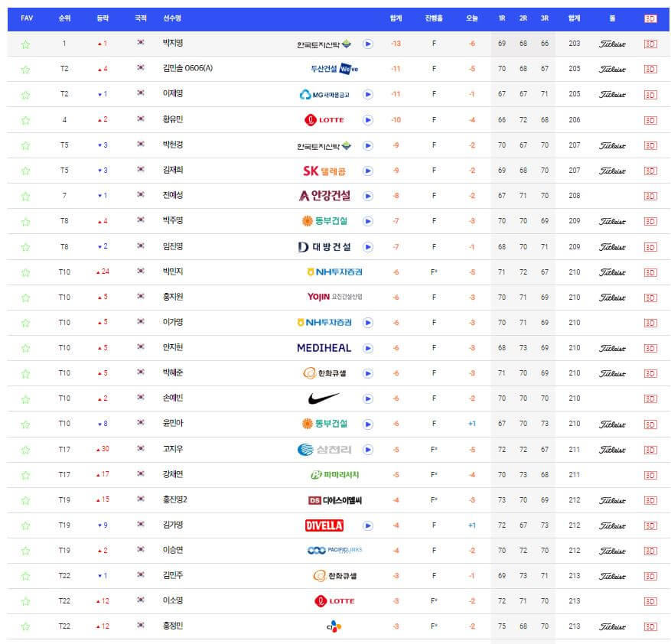Open 3D view for 황유민 row
671x644 pixels.
pyautogui.click(x=650, y=120)
